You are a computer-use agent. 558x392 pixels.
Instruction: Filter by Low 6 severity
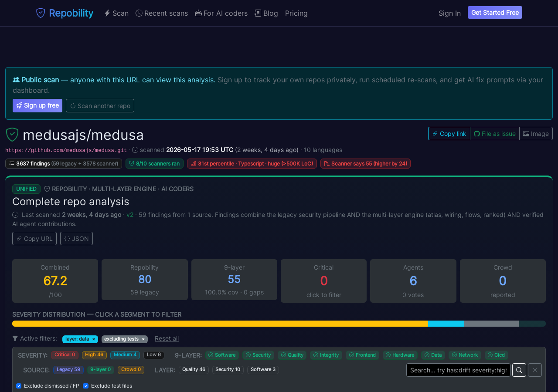[x=154, y=355]
